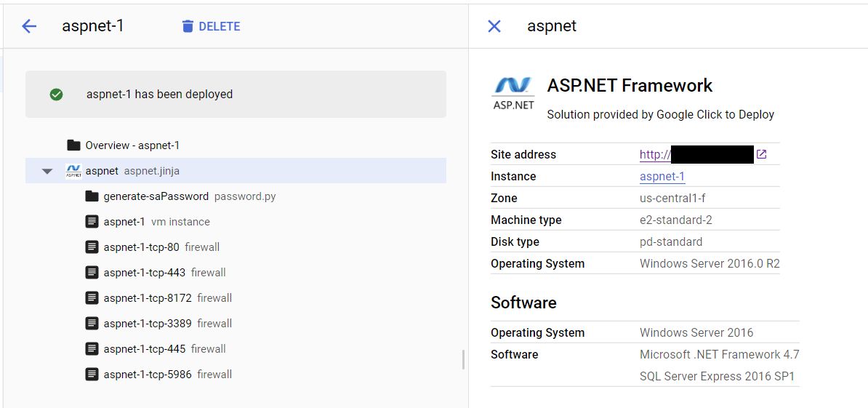Click the large ASP.NET Framework logo
The width and height of the screenshot is (868, 408).
coord(513,94)
